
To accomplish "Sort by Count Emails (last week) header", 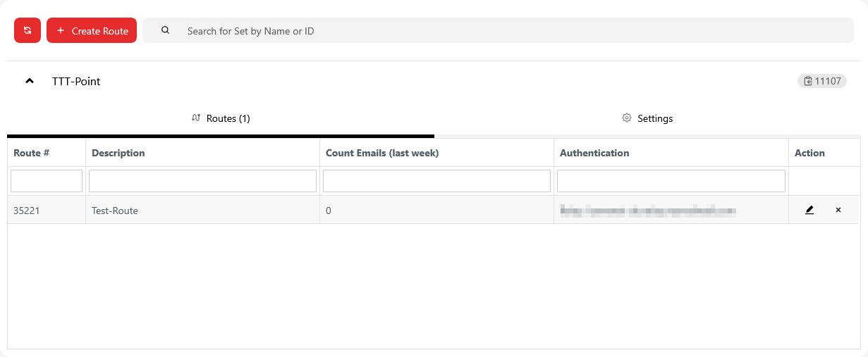I will (x=382, y=153).
